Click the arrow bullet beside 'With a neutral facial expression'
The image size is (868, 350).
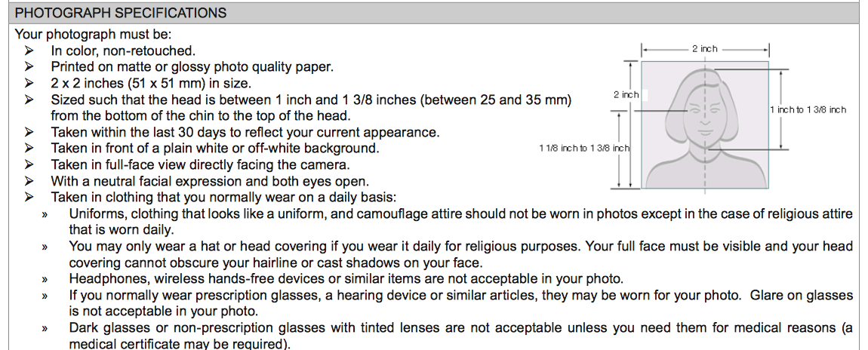tap(29, 182)
